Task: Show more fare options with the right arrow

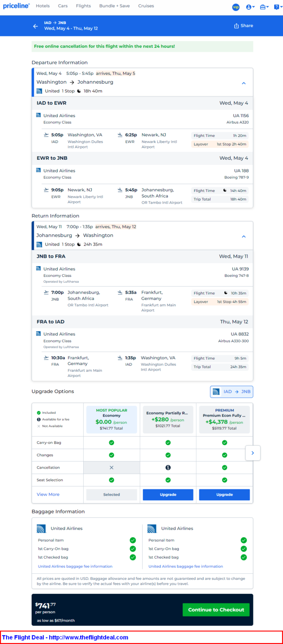Action: click(253, 453)
